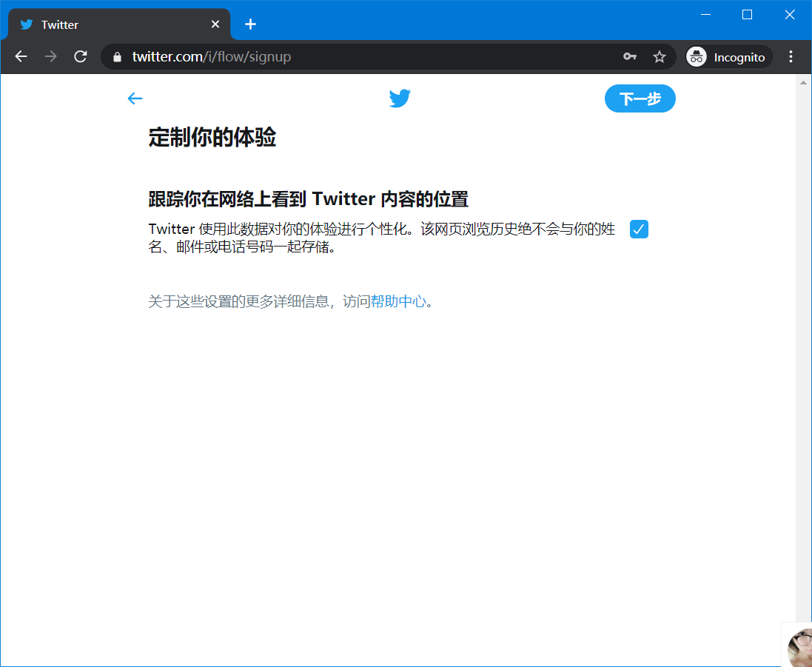Click the avatar thumbnail at the bottom corner
The width and height of the screenshot is (812, 667).
(800, 647)
